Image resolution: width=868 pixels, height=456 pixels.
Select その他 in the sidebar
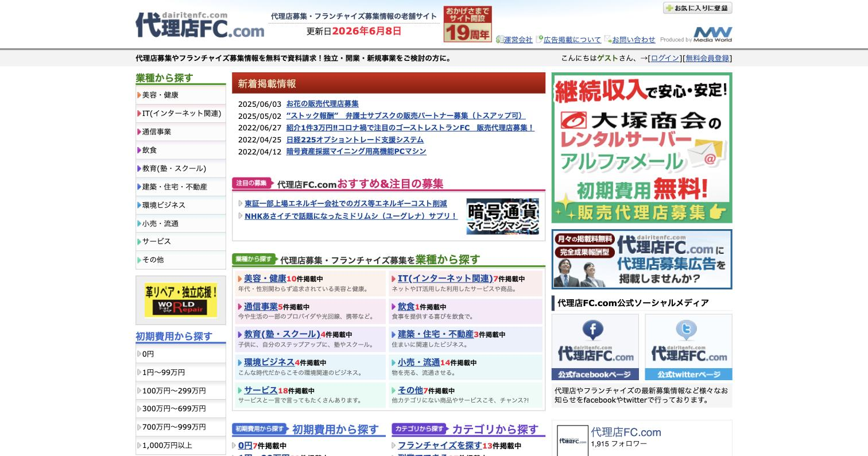coord(181,260)
